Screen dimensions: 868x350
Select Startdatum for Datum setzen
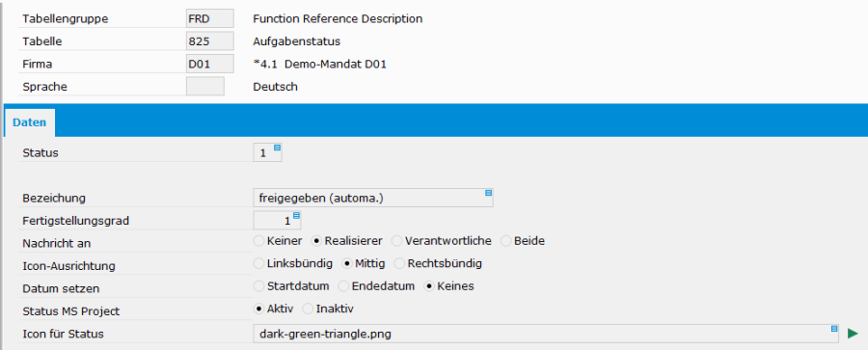click(258, 286)
